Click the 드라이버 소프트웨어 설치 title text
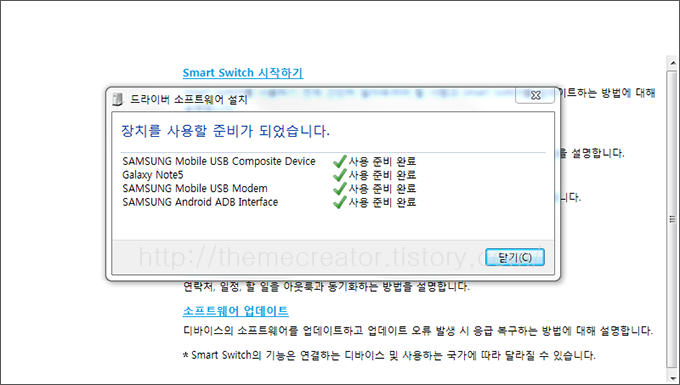Screen dimensions: 680x385 click(x=189, y=100)
